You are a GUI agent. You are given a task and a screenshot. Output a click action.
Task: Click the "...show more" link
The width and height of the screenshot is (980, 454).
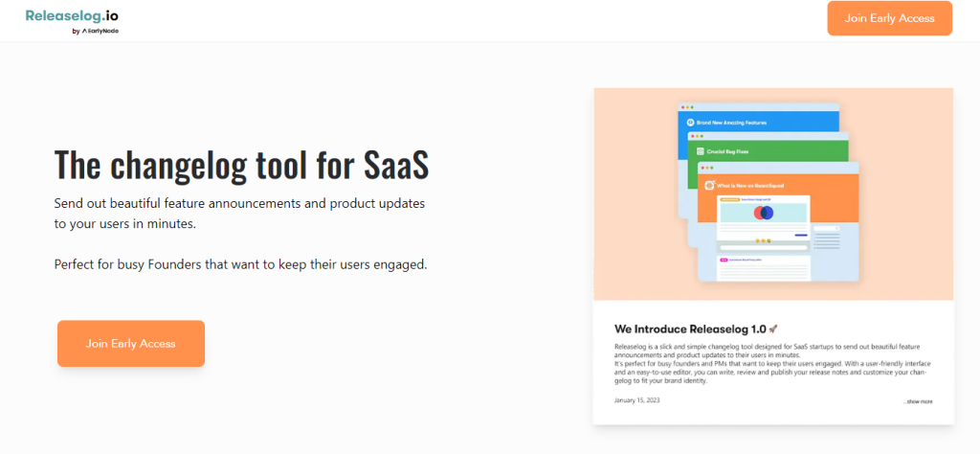click(917, 401)
